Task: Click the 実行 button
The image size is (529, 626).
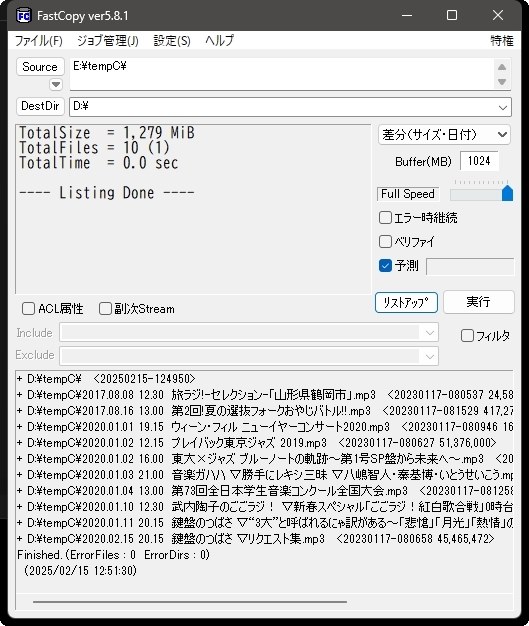Action: point(478,302)
